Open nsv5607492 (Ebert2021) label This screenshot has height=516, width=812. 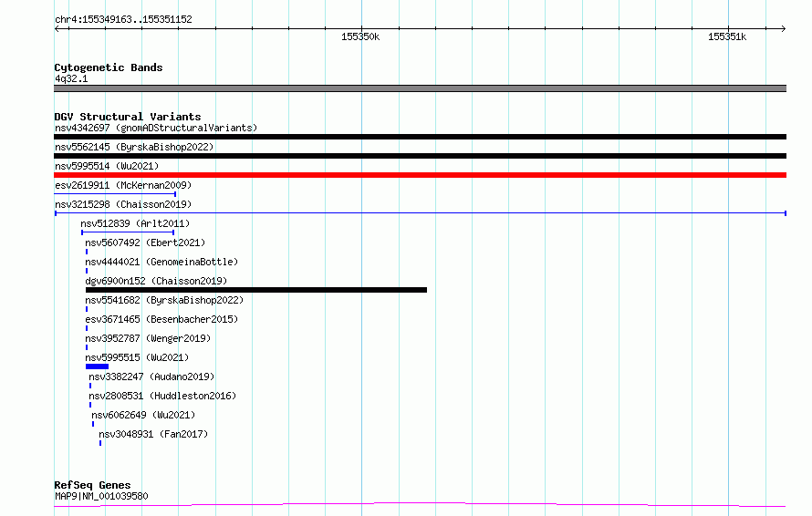tap(145, 243)
